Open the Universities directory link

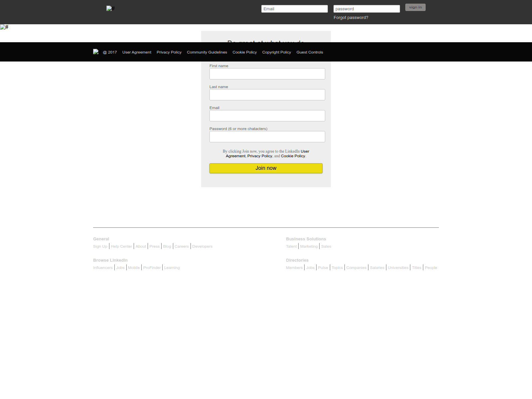(x=398, y=268)
